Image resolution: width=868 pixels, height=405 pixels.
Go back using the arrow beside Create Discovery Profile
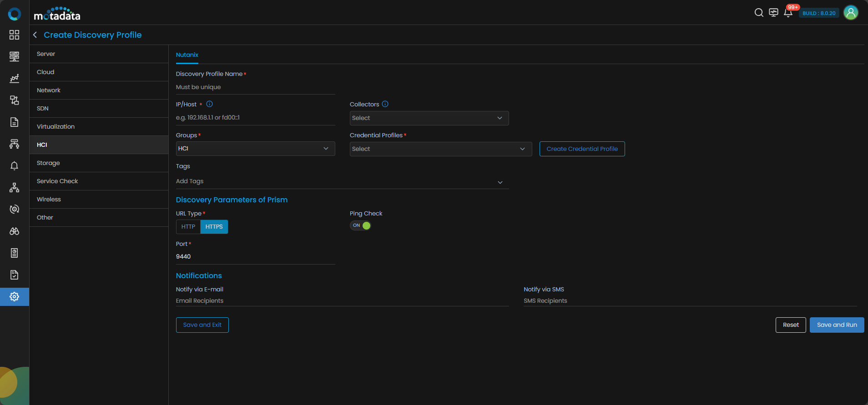pyautogui.click(x=35, y=35)
